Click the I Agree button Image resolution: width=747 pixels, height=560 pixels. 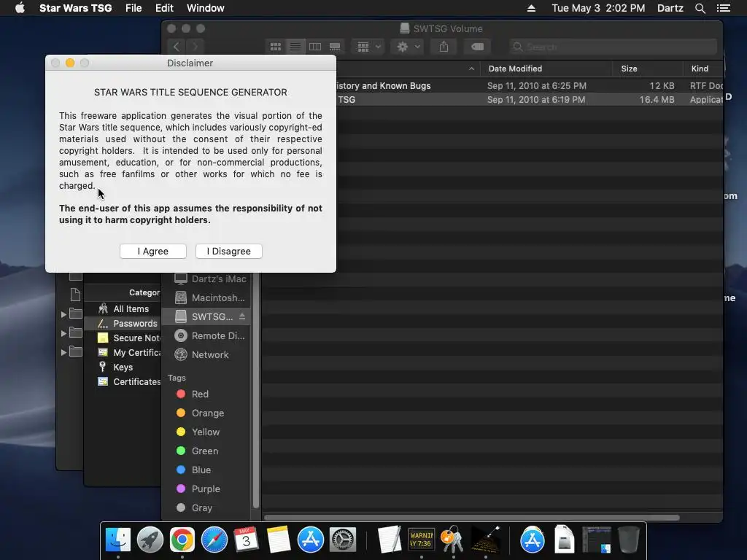click(x=153, y=251)
